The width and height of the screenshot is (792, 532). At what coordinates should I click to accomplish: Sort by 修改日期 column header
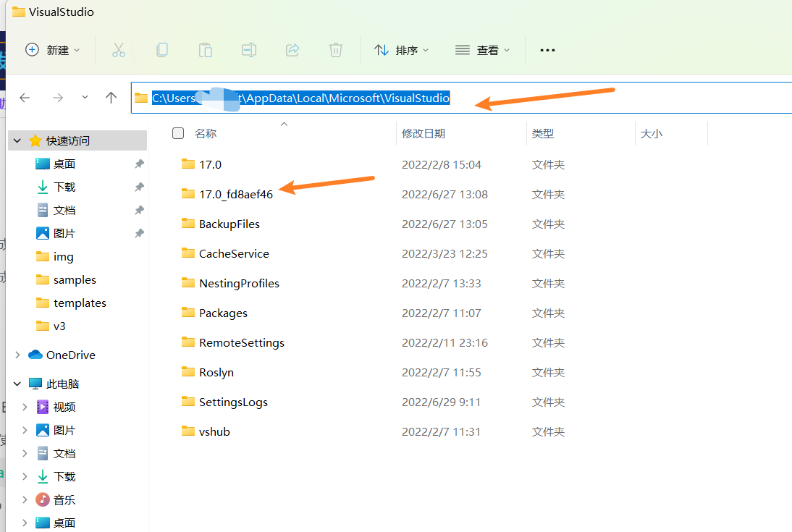pos(424,133)
